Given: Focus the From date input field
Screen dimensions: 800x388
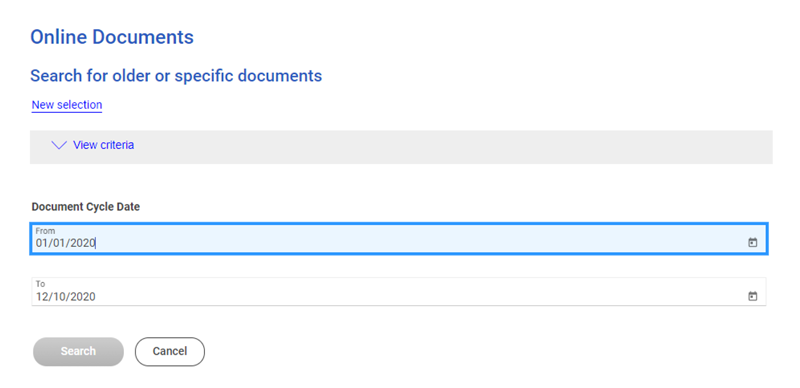Looking at the screenshot, I should pos(399,238).
